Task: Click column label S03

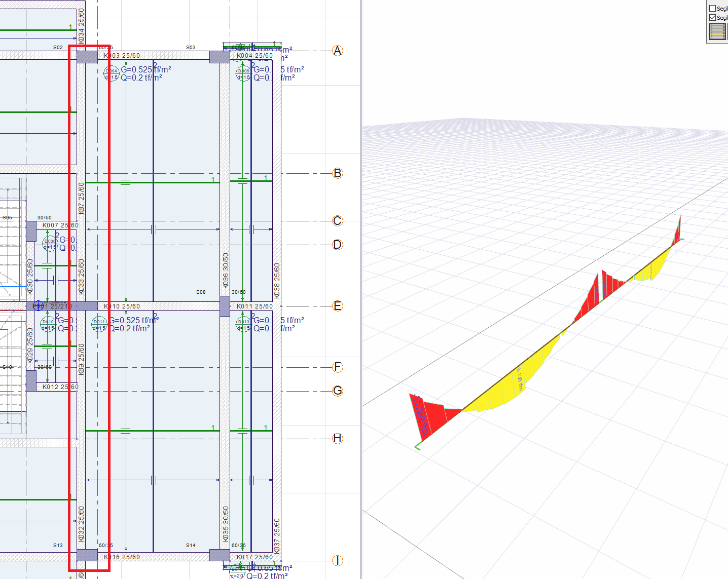Action: (x=191, y=48)
